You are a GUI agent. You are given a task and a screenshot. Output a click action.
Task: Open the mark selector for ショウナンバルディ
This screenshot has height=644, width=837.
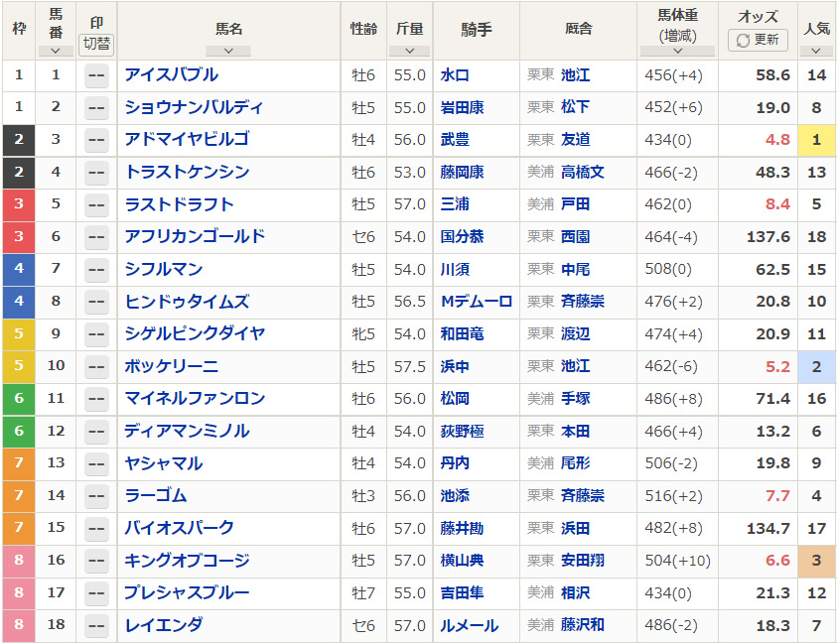96,108
